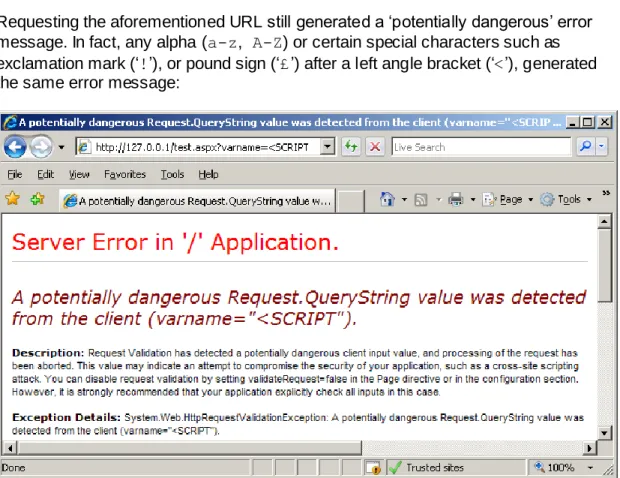This screenshot has width=620, height=478.
Task: Click the Home page icon
Action: coord(387,199)
